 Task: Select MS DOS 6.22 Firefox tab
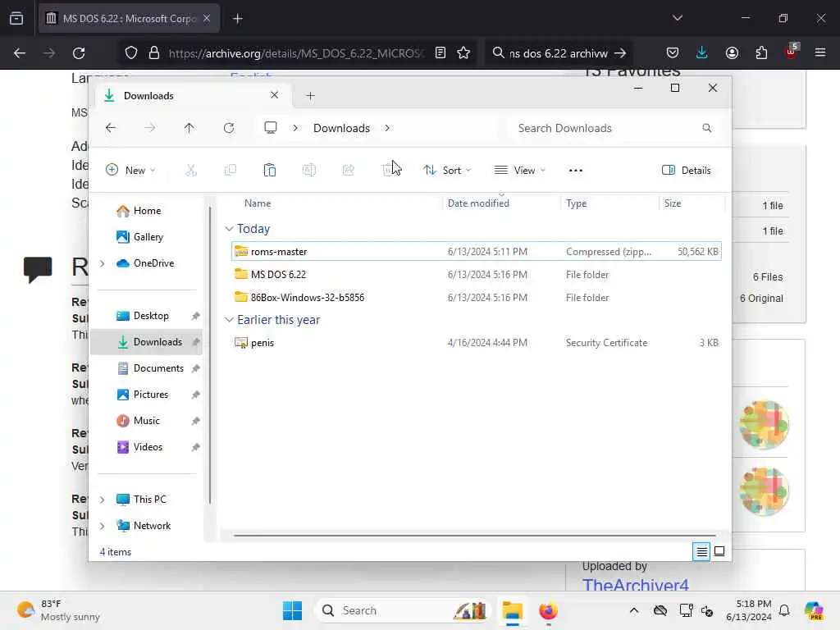click(x=129, y=19)
